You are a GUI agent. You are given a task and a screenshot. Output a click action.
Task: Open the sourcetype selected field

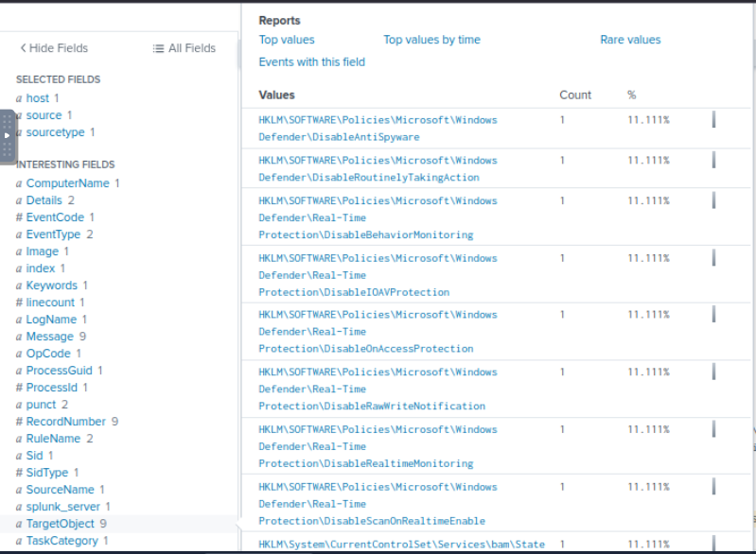click(55, 132)
